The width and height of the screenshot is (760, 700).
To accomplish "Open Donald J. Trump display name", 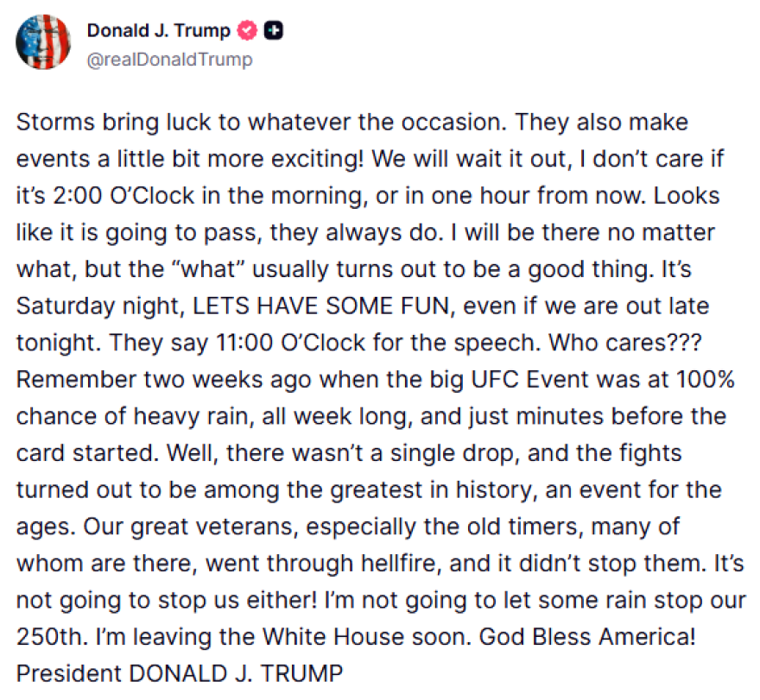I will (159, 30).
